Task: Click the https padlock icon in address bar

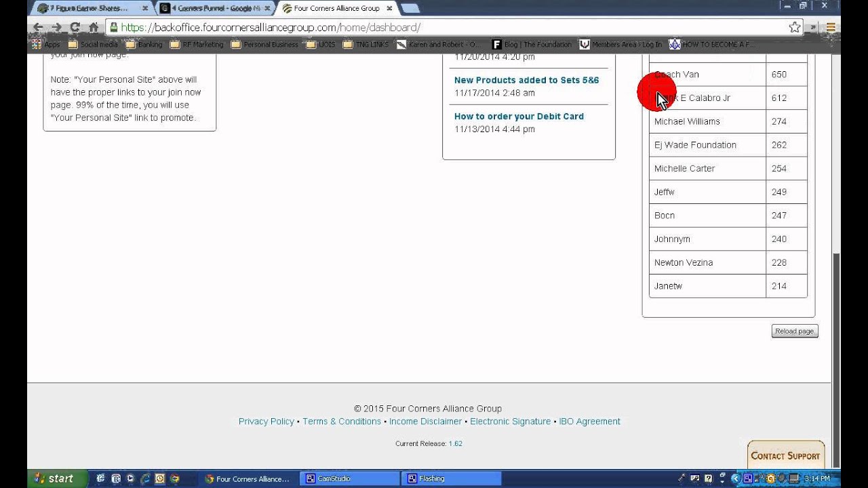Action: (x=114, y=28)
